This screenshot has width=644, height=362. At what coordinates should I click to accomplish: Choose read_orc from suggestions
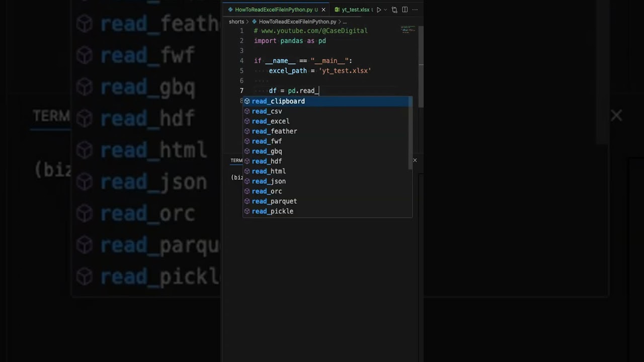pos(328,191)
